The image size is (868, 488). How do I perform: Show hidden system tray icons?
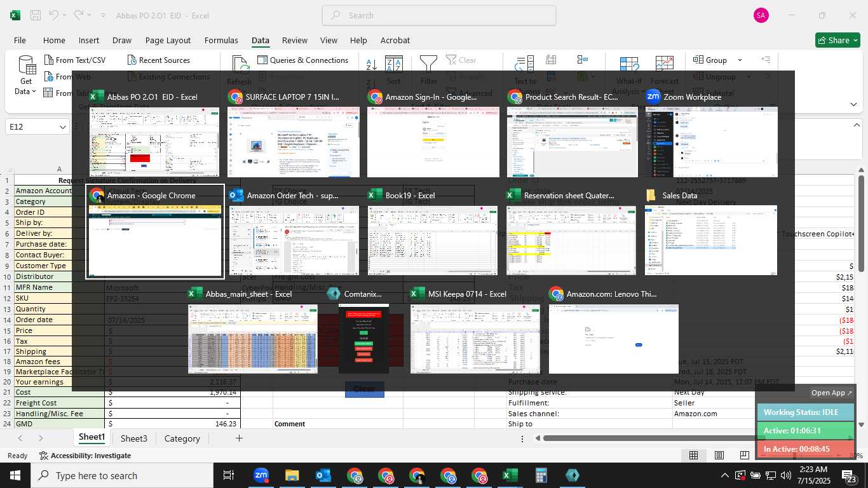click(724, 475)
